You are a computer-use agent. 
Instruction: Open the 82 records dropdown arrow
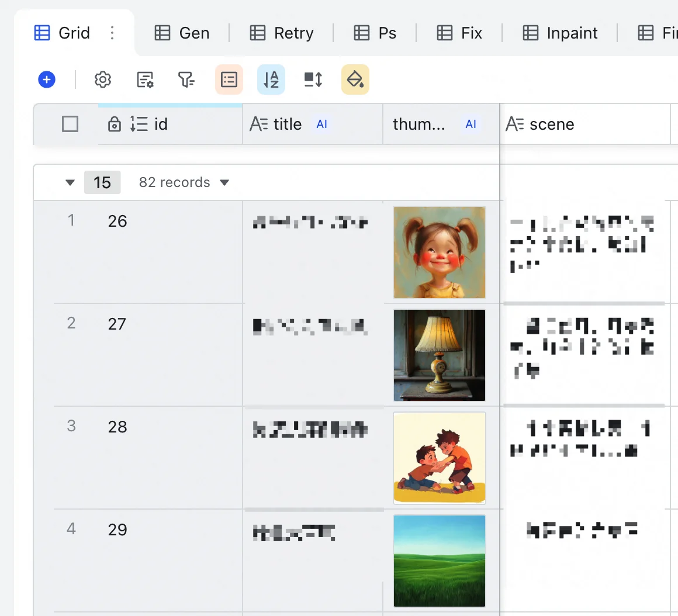click(224, 182)
